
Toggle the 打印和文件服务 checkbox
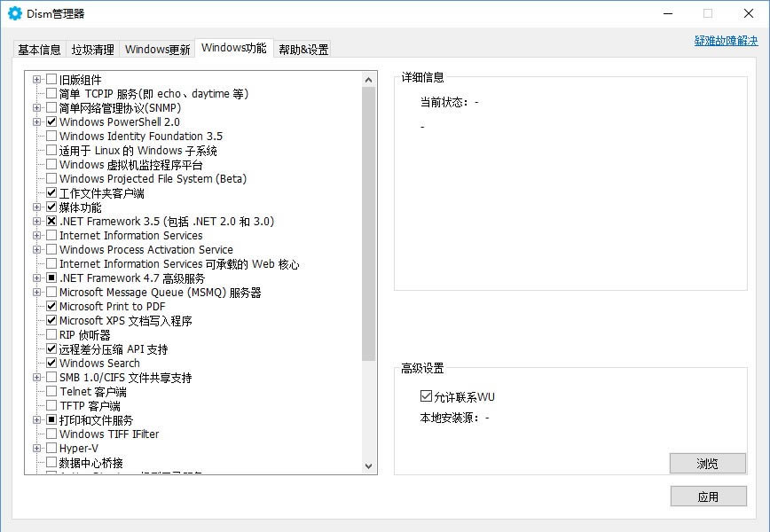pyautogui.click(x=51, y=419)
